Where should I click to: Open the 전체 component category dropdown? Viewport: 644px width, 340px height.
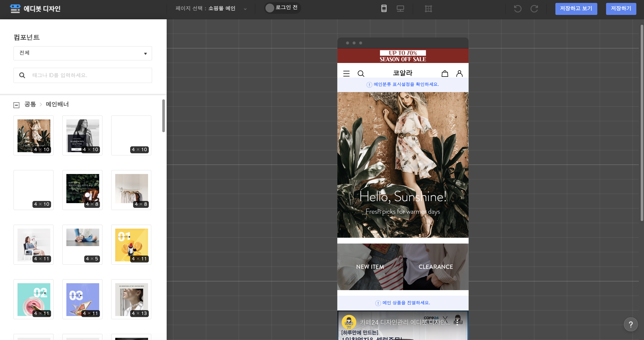pos(83,53)
